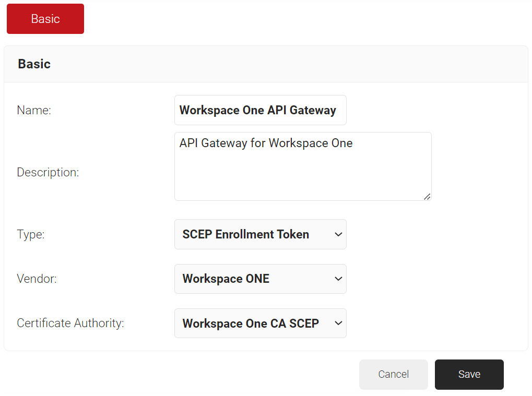Open the red Basic tab
Viewport: 532px width, 396px height.
pyautogui.click(x=45, y=19)
